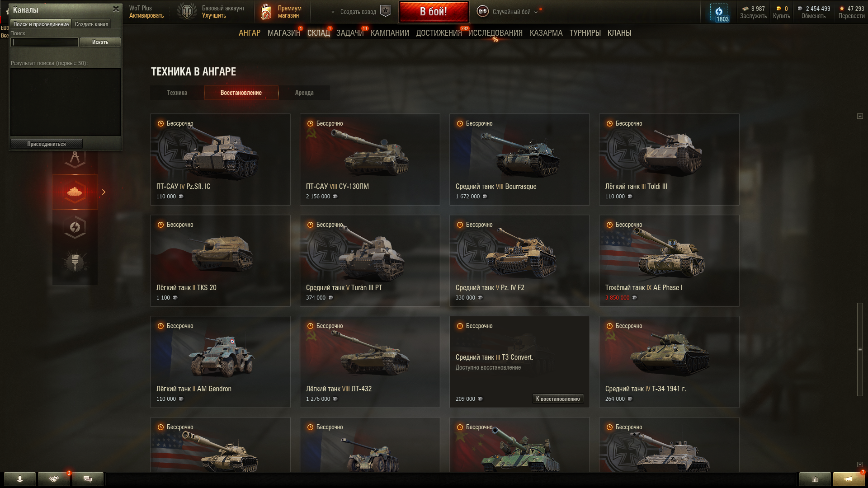Image resolution: width=868 pixels, height=488 pixels.
Task: Click the vehicle list scrollbar handle
Action: 860,349
